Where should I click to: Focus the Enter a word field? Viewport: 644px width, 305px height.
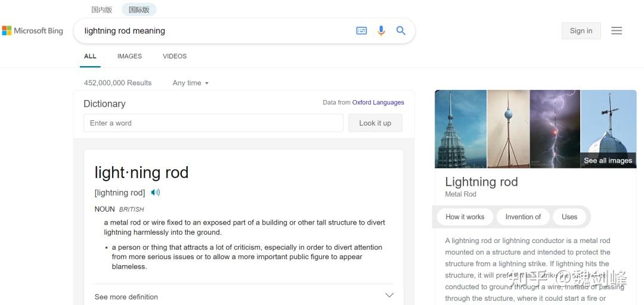pyautogui.click(x=213, y=123)
